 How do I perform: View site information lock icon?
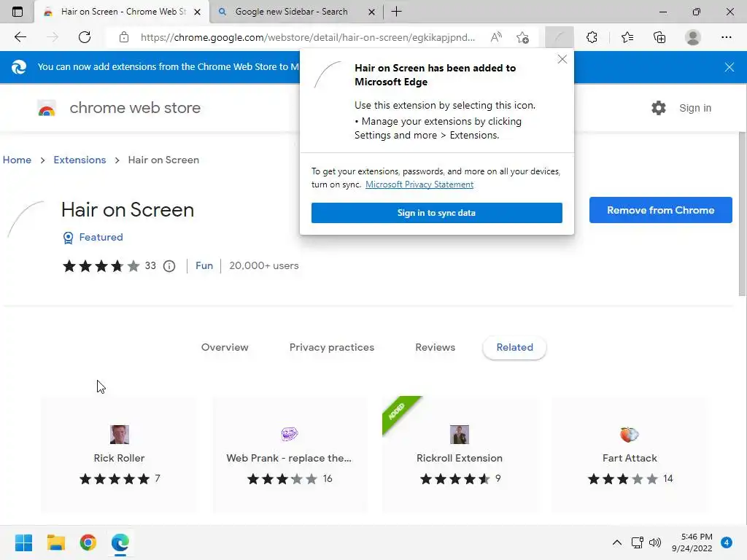pyautogui.click(x=124, y=37)
